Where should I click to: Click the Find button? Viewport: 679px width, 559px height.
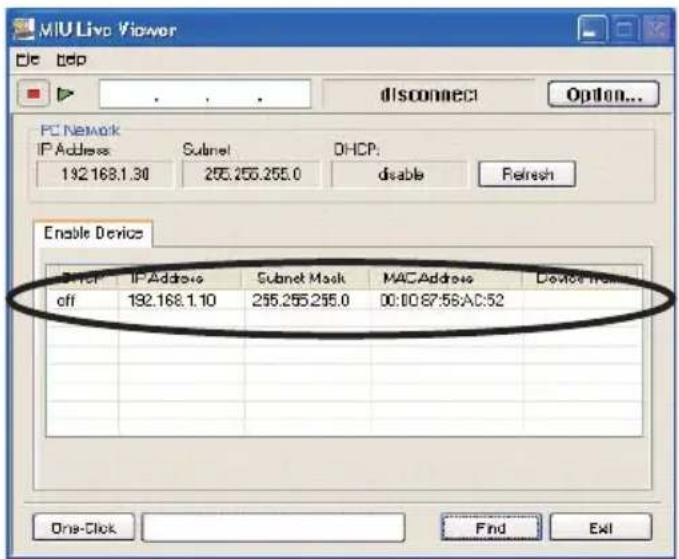pyautogui.click(x=491, y=528)
